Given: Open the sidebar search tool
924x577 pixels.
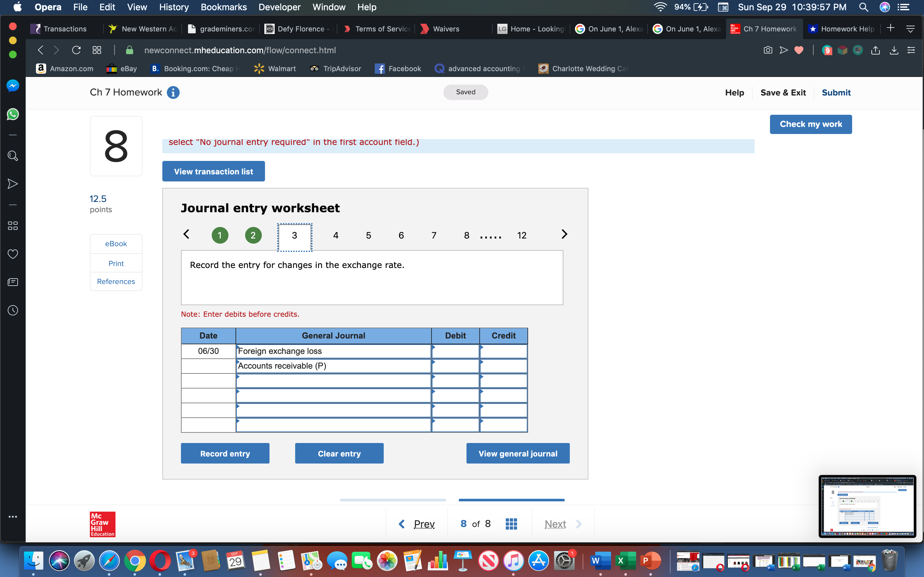Looking at the screenshot, I should click(13, 155).
